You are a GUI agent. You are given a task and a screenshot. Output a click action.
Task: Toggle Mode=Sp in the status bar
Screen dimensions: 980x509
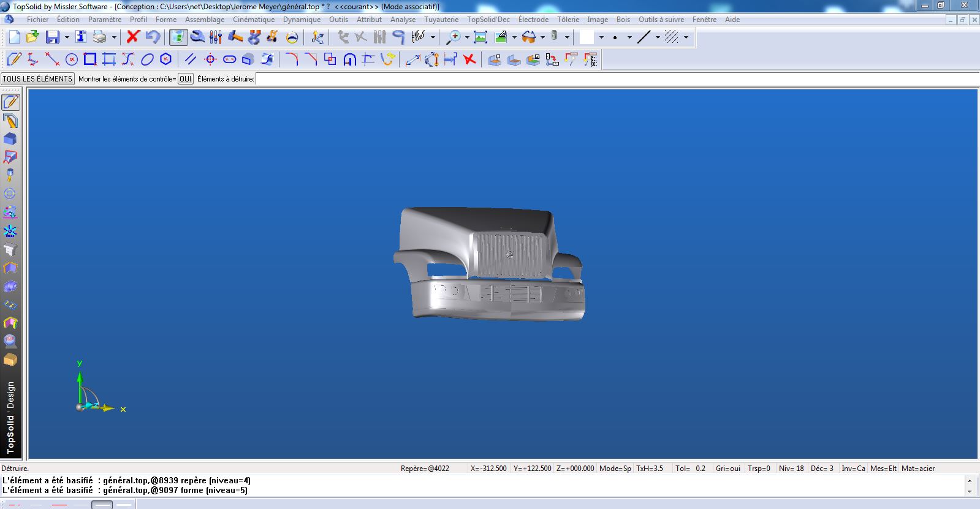point(615,469)
